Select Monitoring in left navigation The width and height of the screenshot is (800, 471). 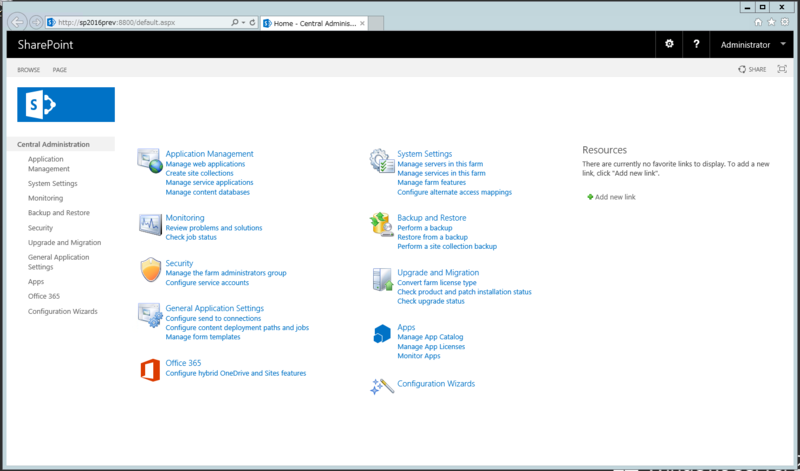tap(45, 198)
